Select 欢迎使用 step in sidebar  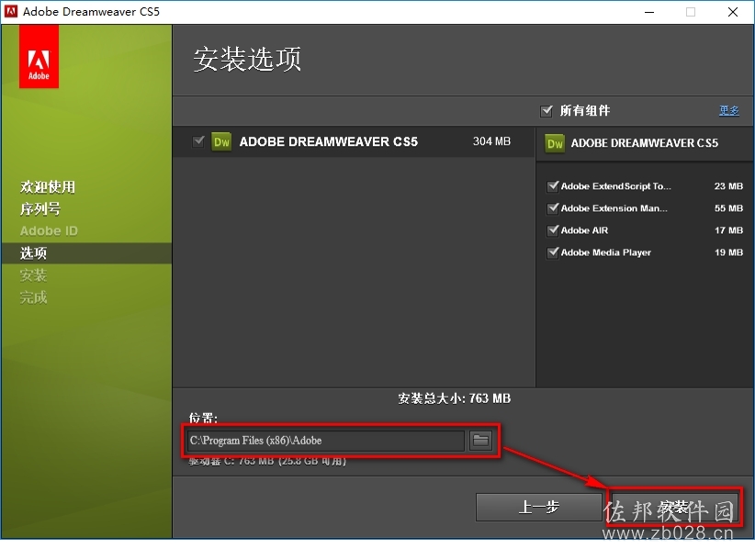point(48,186)
